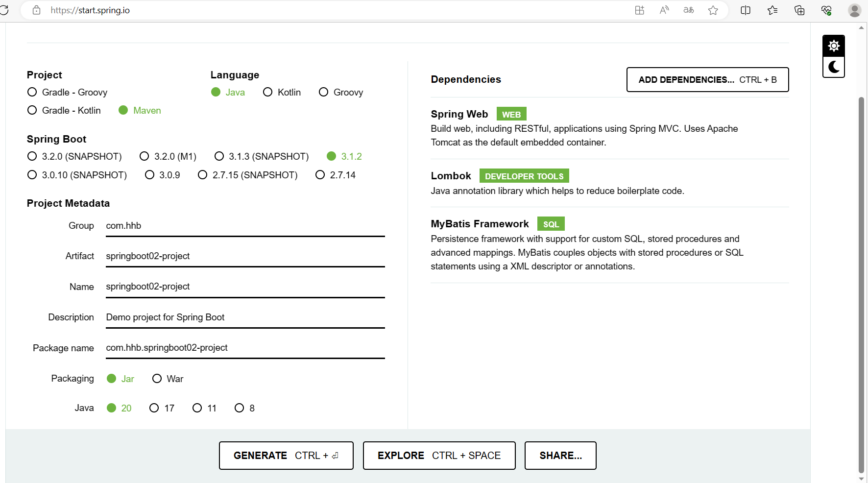Click the Lombok dependency entry
The image size is (868, 483).
point(610,183)
